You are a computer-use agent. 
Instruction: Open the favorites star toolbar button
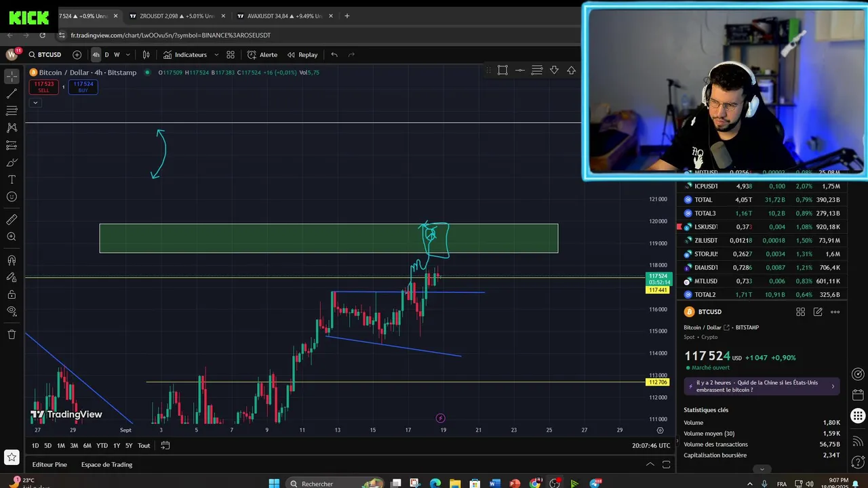click(12, 457)
